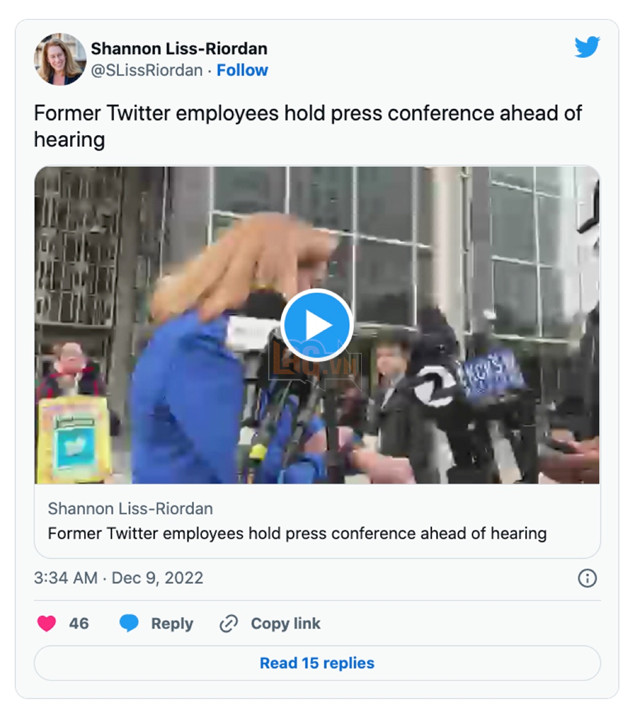The image size is (630, 722).
Task: Open the Read 15 replies button
Action: point(317,663)
